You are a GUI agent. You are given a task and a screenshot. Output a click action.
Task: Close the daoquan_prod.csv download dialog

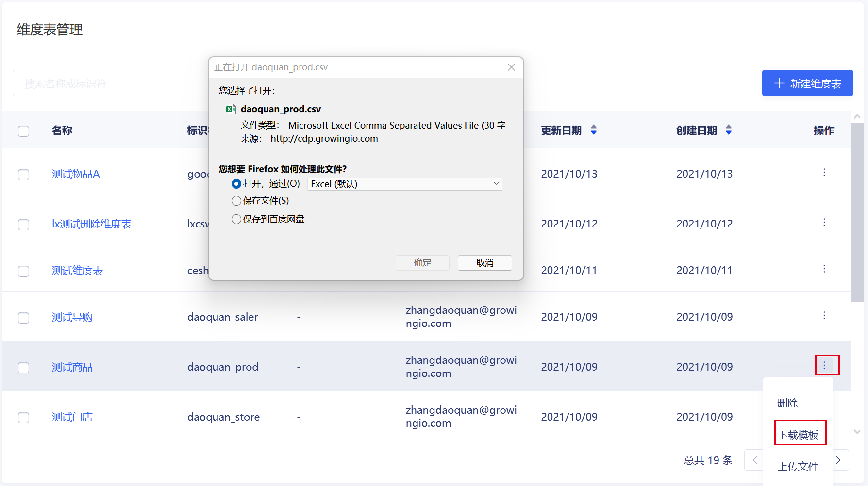click(511, 67)
